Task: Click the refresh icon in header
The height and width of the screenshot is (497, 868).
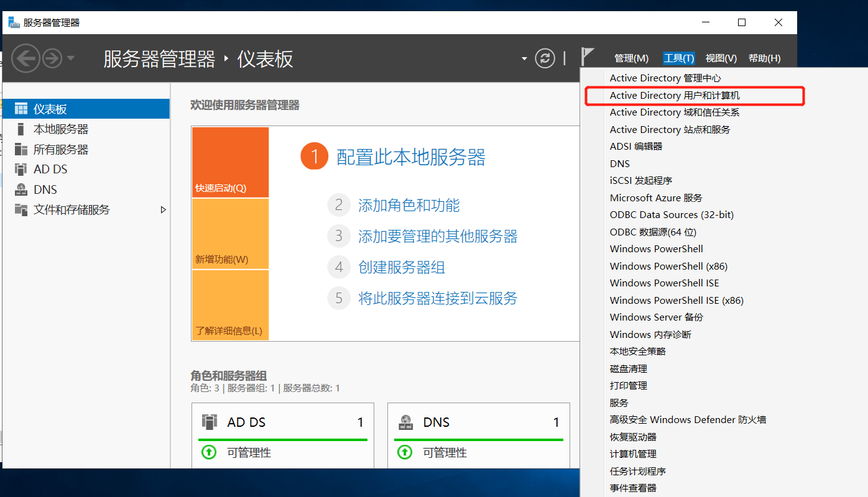Action: point(545,58)
